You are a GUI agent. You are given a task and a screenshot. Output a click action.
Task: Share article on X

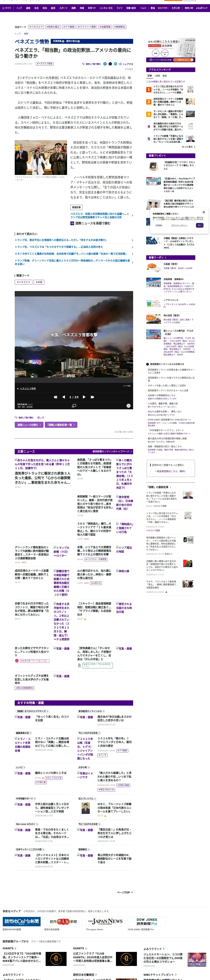coord(110,64)
